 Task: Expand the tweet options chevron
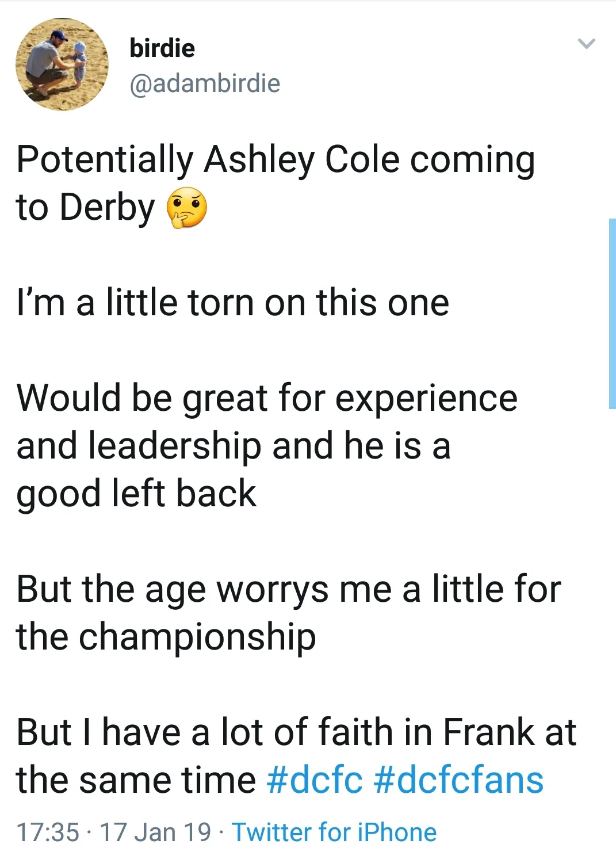[x=586, y=44]
